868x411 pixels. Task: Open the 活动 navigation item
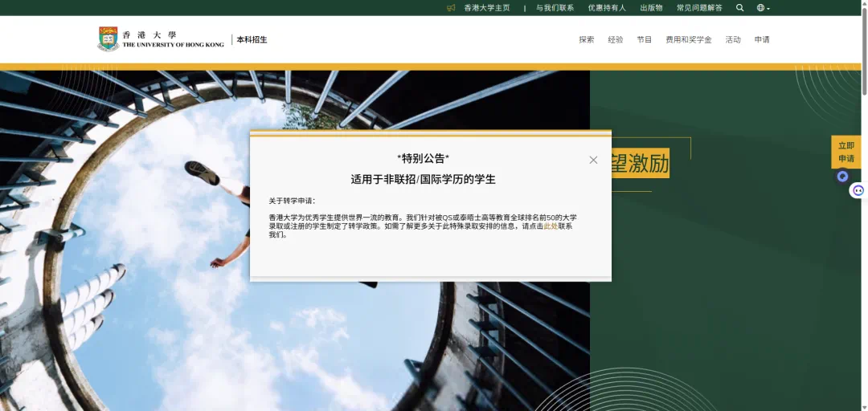pyautogui.click(x=733, y=39)
